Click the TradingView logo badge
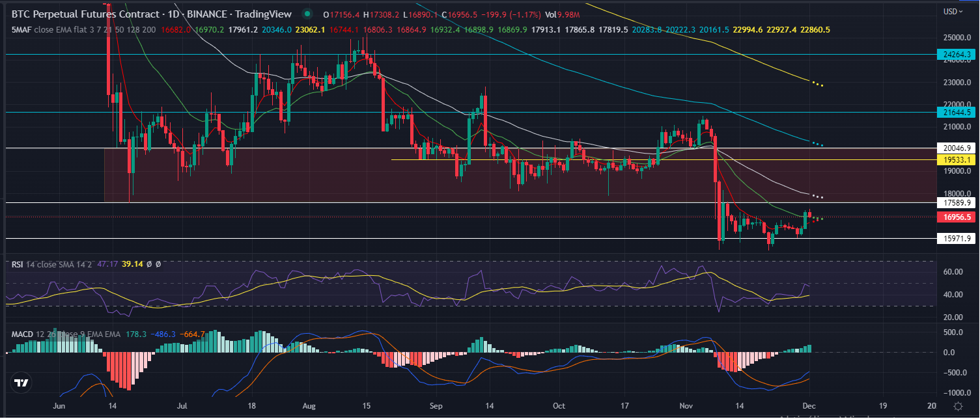 point(21,383)
